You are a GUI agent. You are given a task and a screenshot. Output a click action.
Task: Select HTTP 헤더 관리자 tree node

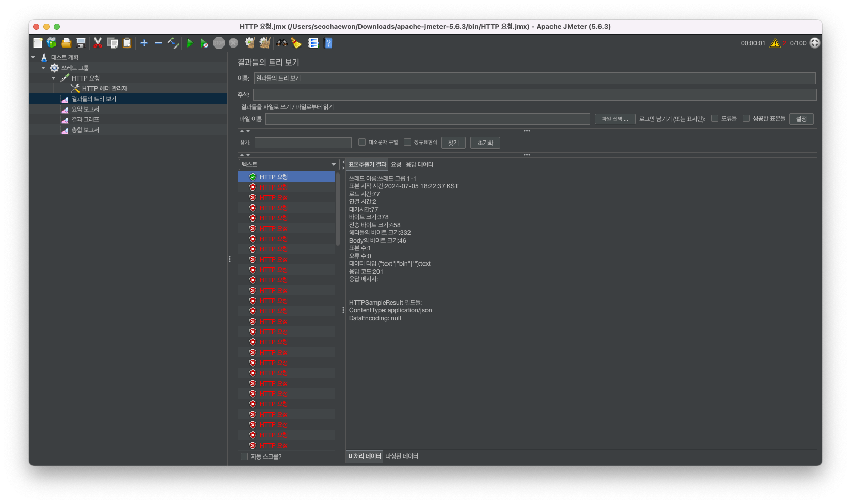click(x=104, y=88)
